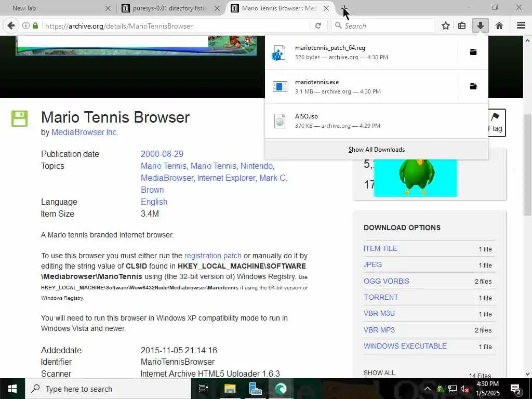Flag this item with the Flag button
Screen dimensions: 532x399
495,123
